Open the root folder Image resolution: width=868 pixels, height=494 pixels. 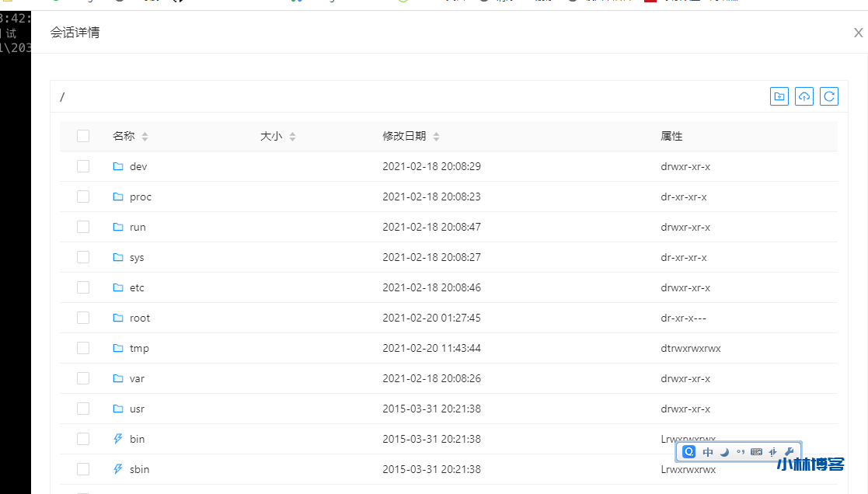140,318
